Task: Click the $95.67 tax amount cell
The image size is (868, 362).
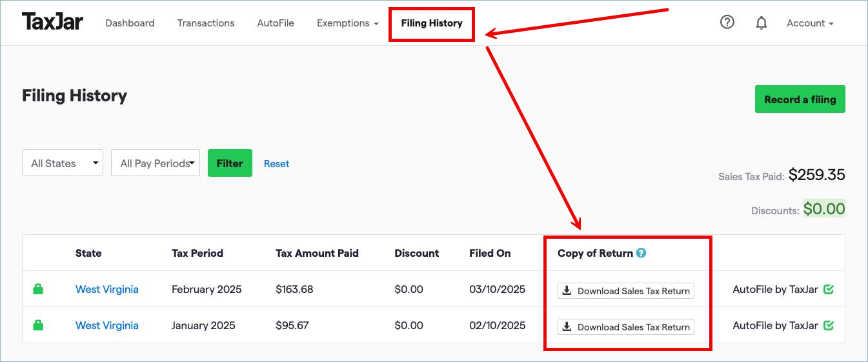Action: (x=292, y=325)
